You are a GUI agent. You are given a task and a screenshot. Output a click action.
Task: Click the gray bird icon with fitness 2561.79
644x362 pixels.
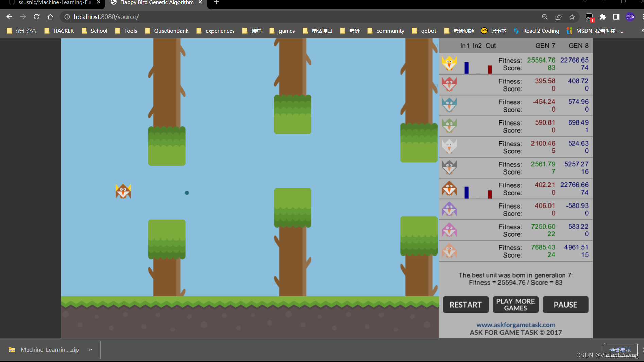click(x=449, y=167)
